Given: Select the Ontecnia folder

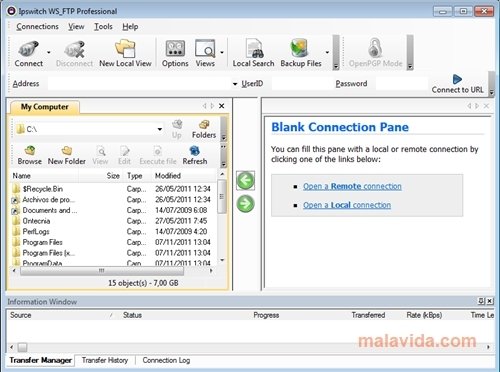Looking at the screenshot, I should tap(36, 221).
